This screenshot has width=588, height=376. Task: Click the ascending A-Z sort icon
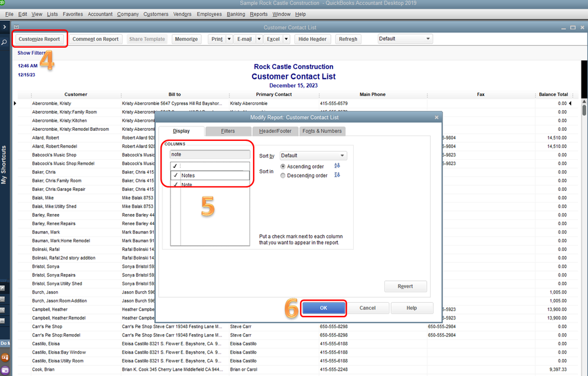pyautogui.click(x=337, y=166)
